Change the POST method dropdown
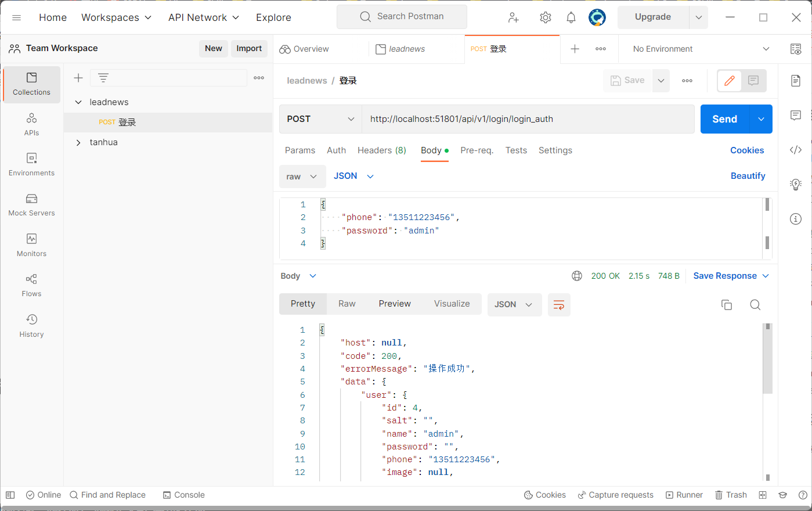The height and width of the screenshot is (511, 812). tap(320, 119)
